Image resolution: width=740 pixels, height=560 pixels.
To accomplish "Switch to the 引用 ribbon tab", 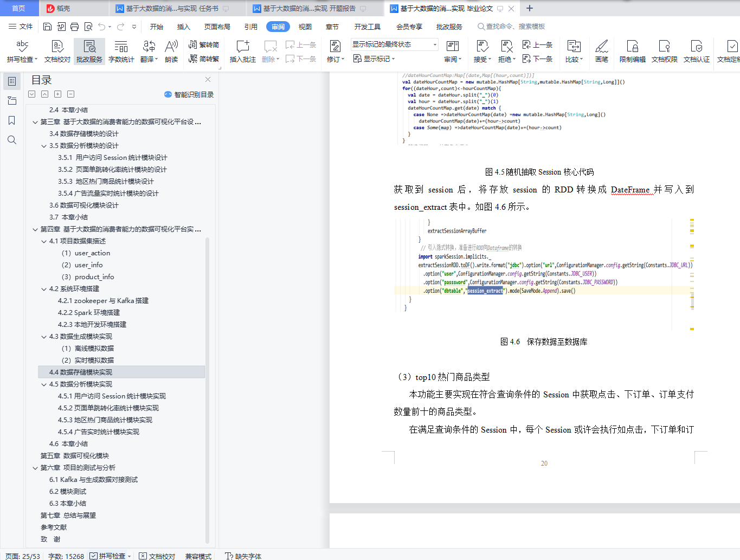I will 251,27.
